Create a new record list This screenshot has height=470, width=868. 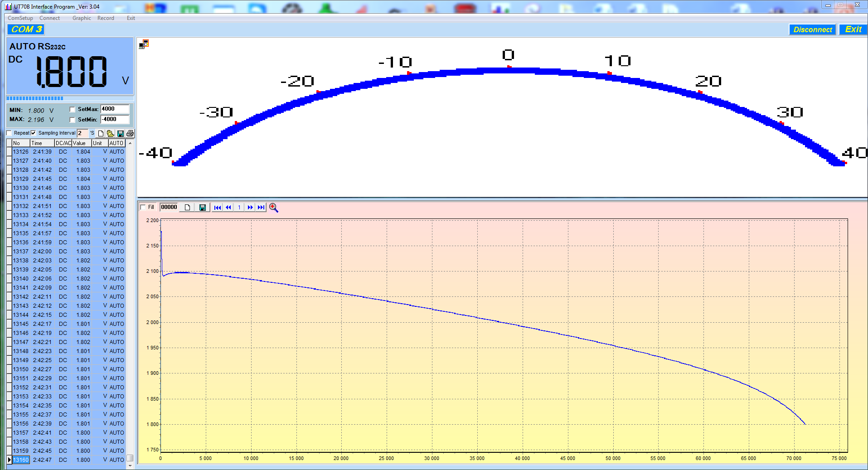click(x=101, y=133)
